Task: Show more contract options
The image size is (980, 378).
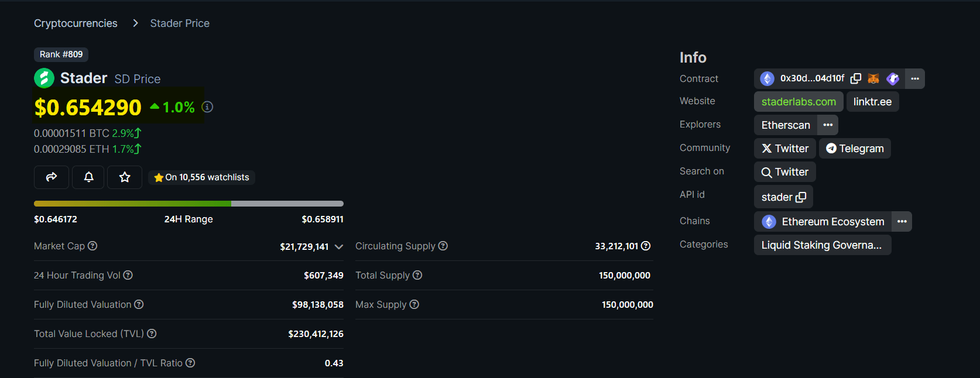Action: 915,78
